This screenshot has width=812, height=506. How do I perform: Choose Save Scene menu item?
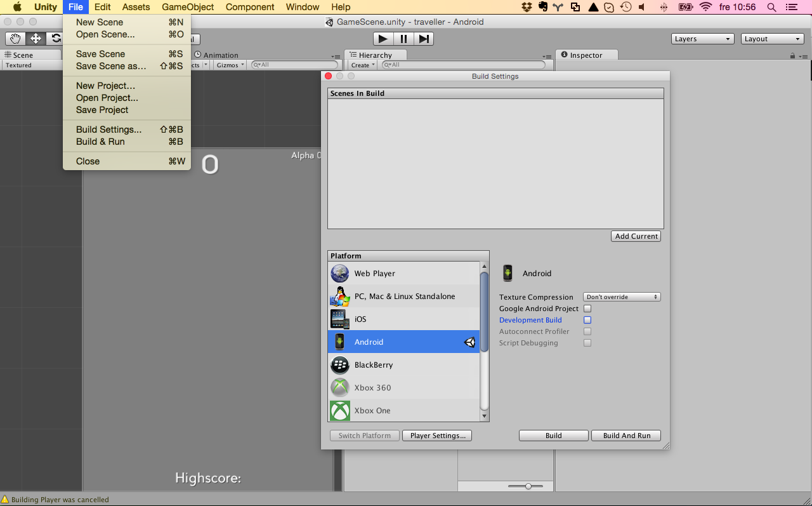pyautogui.click(x=127, y=54)
